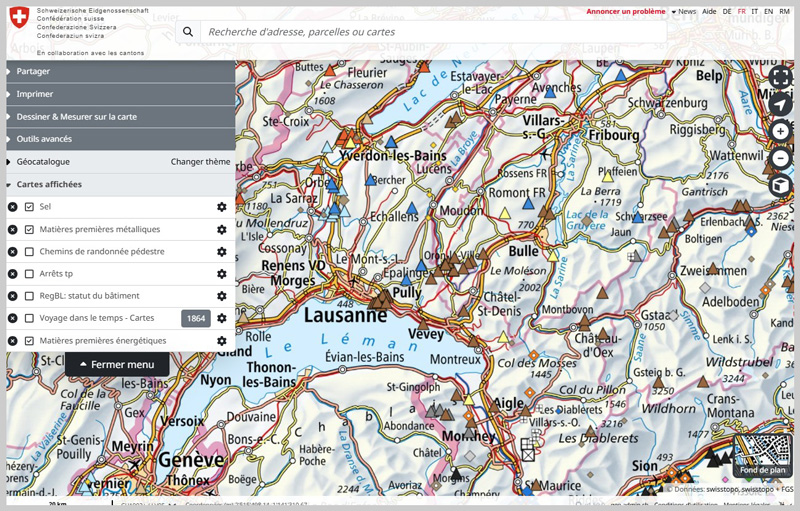Expand Dessiner & Mesurer sur la carte
This screenshot has height=511, width=800.
point(76,117)
